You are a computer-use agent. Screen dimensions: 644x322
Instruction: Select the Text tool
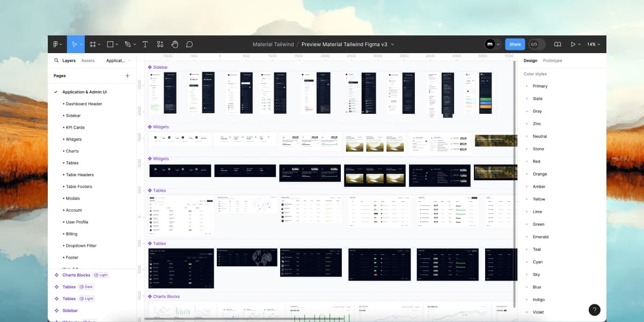[145, 44]
